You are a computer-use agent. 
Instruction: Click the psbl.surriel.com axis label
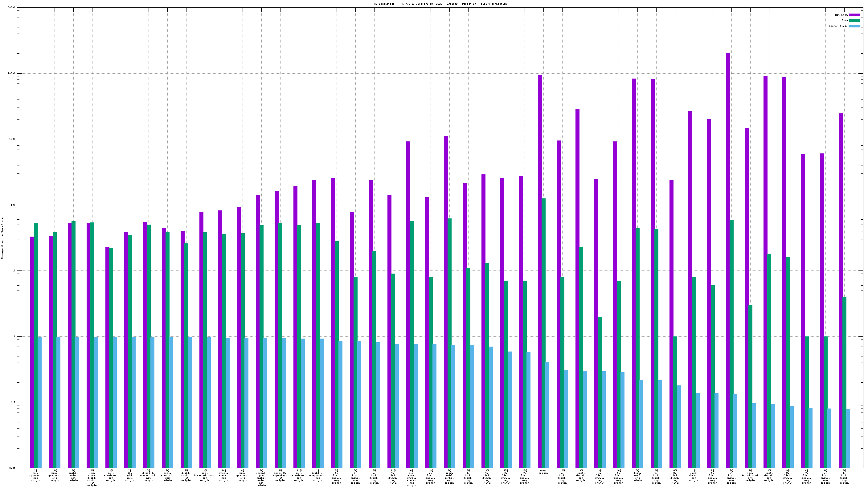click(167, 475)
